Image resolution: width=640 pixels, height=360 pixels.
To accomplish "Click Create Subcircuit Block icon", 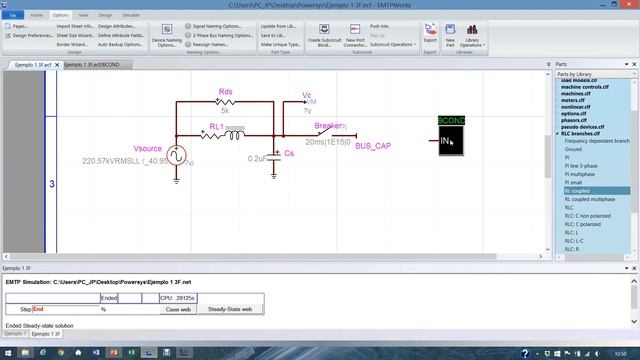I will [x=324, y=29].
